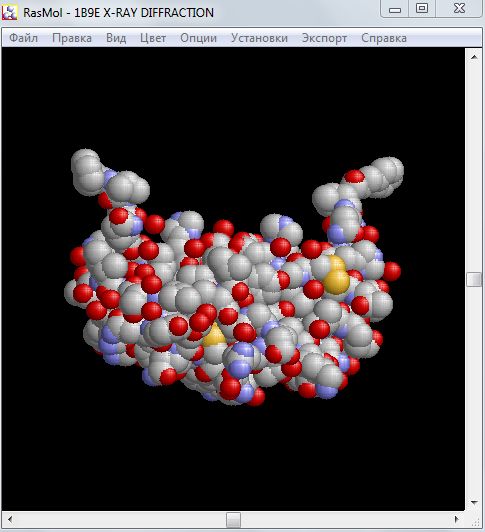The image size is (485, 532).
Task: Click the horizontal scrollbar right arrow
Action: tap(456, 519)
